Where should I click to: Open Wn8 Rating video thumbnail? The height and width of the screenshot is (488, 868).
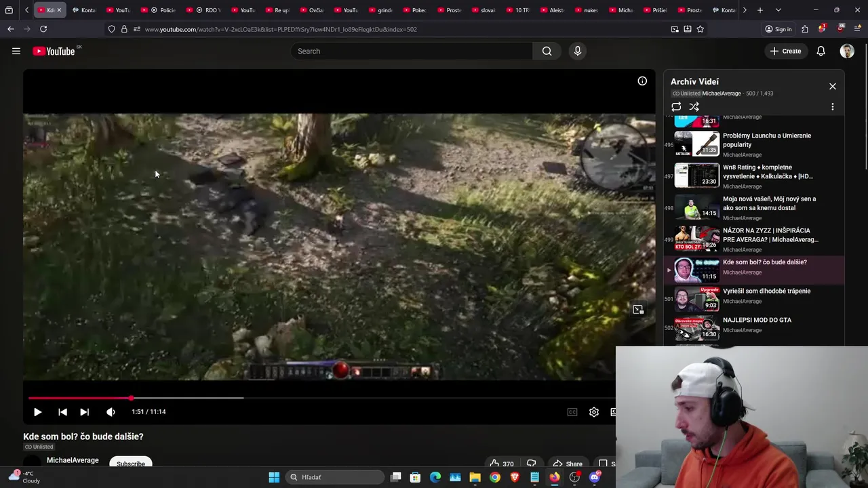[696, 175]
